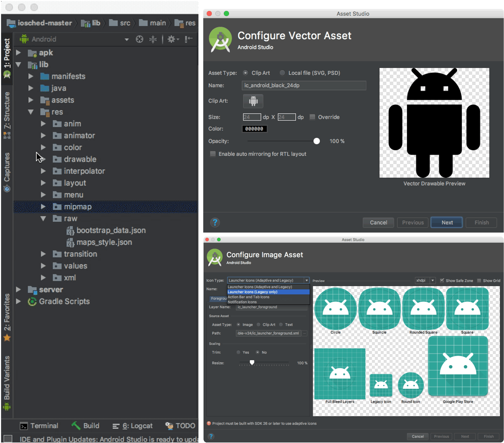The height and width of the screenshot is (443, 504).
Task: Choose Action Bar and Tab Icons option
Action: tap(268, 297)
